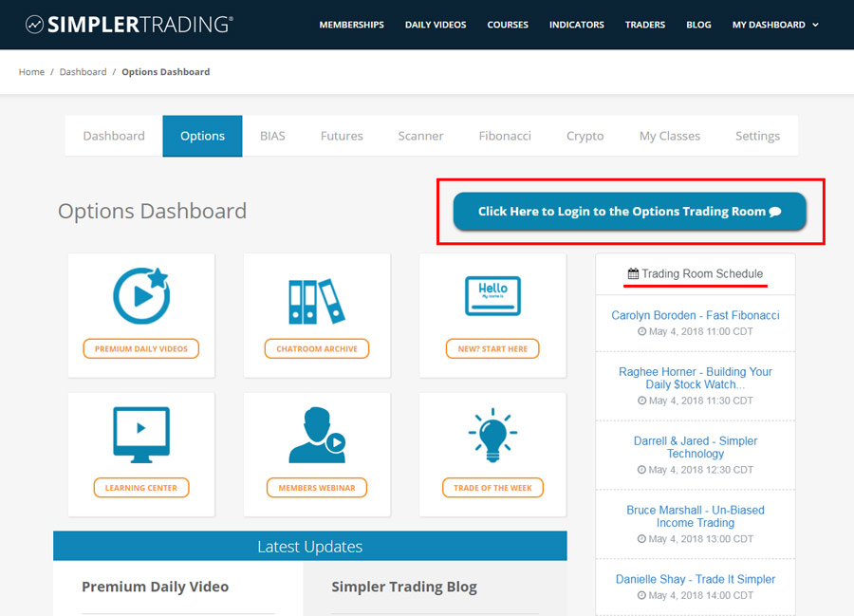Viewport: 854px width, 616px height.
Task: Click the clock icon next to 11:00 CDT
Action: [x=642, y=331]
